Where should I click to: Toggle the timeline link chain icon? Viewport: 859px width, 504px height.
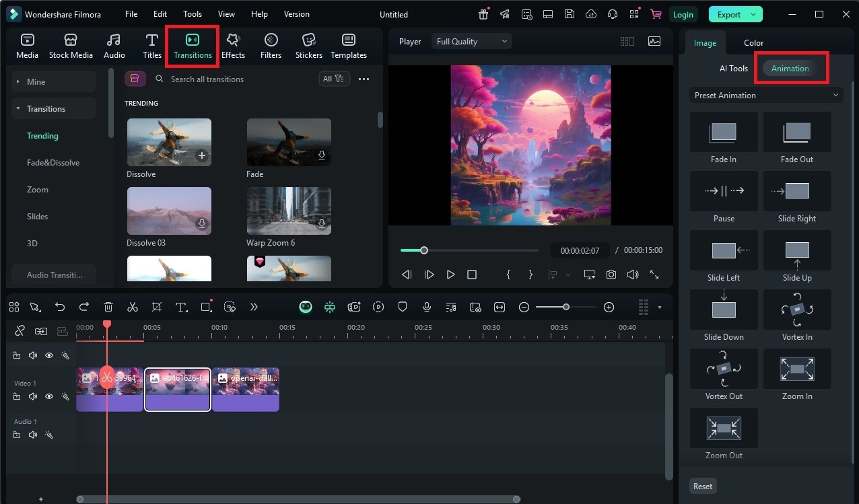pos(20,330)
